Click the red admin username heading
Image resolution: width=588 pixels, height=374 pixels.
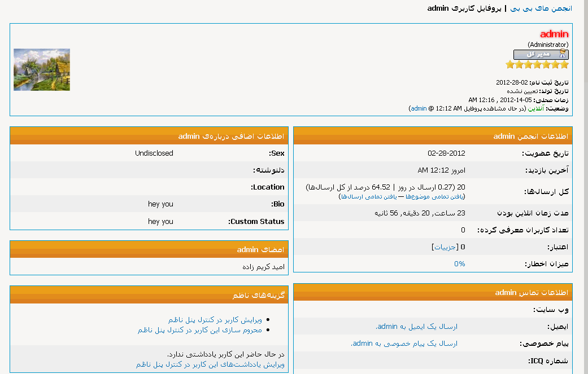(x=554, y=34)
